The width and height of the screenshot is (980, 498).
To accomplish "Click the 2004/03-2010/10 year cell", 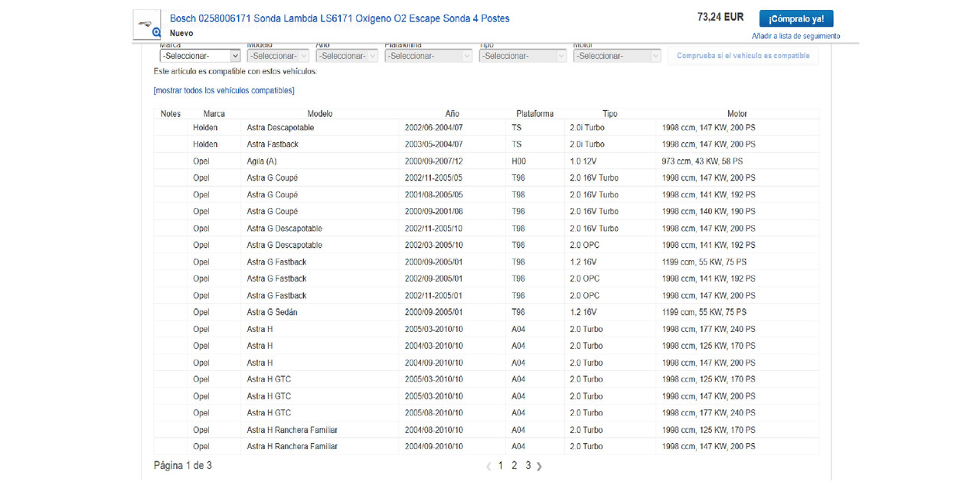I will tap(434, 346).
